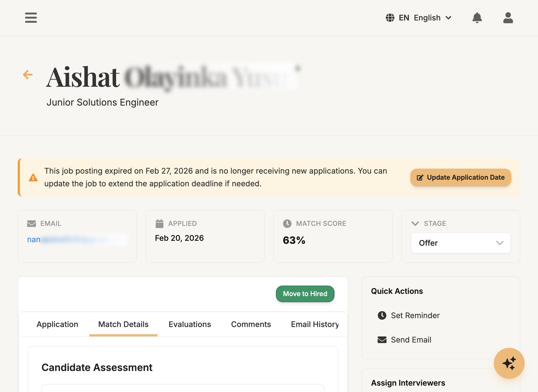Viewport: 538px width, 392px height.
Task: Click the Junior Solutions Engineer subtitle
Action: pyautogui.click(x=103, y=102)
